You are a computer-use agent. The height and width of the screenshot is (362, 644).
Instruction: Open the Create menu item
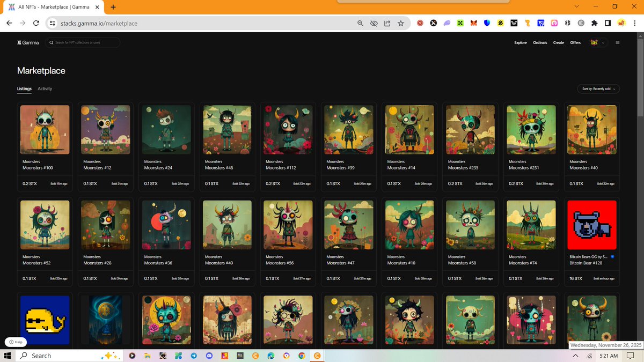pos(559,42)
